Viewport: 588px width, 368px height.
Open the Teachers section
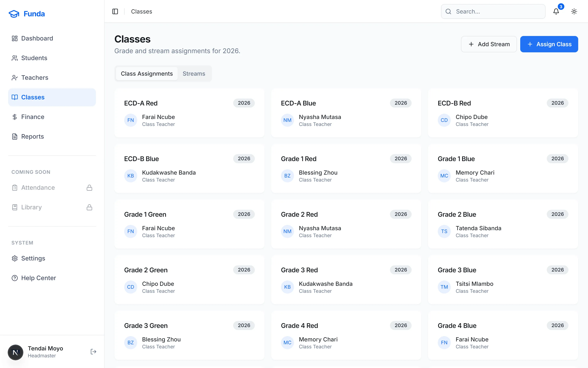[x=52, y=78]
